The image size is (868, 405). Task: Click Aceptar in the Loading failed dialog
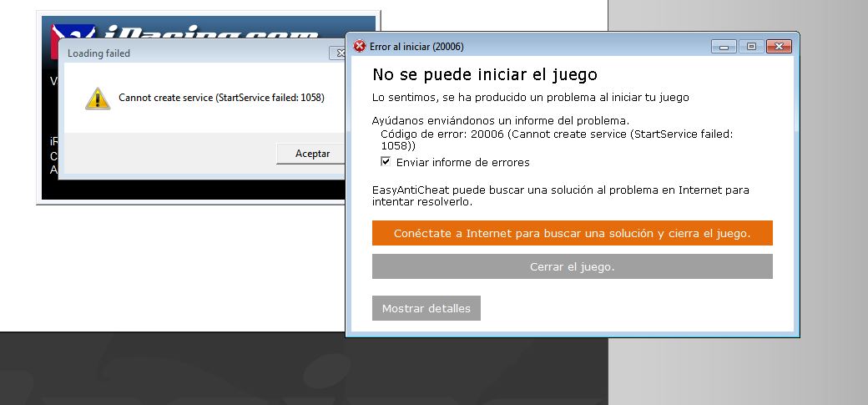311,154
